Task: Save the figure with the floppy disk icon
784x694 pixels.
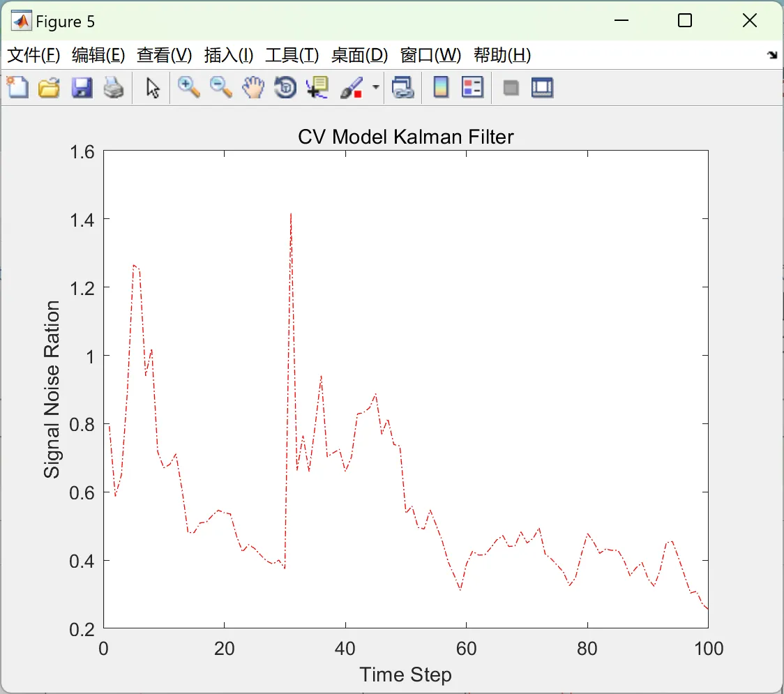Action: (x=82, y=87)
